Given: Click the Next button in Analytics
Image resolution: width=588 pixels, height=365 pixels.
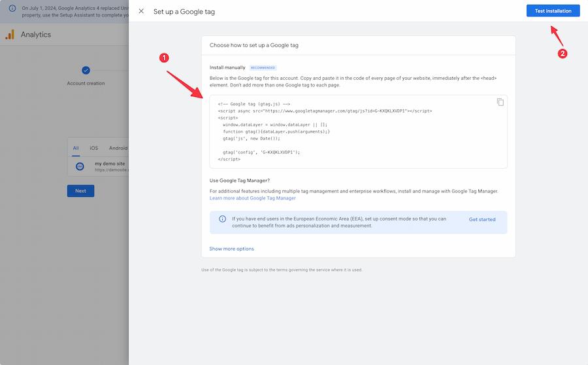Looking at the screenshot, I should point(80,191).
